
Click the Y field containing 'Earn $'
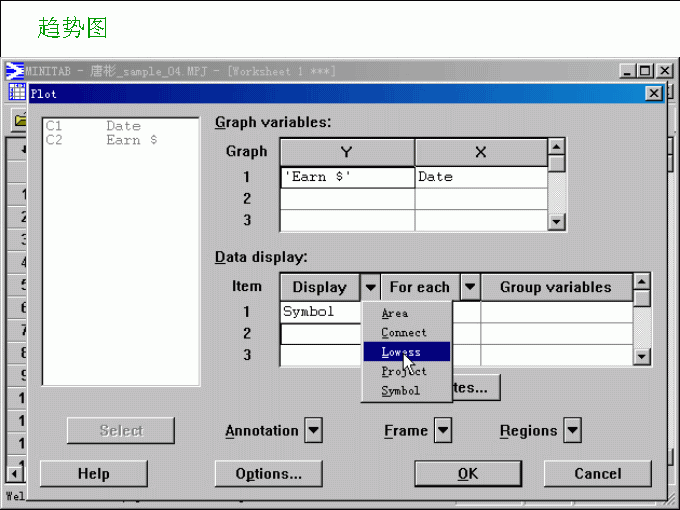pos(346,177)
